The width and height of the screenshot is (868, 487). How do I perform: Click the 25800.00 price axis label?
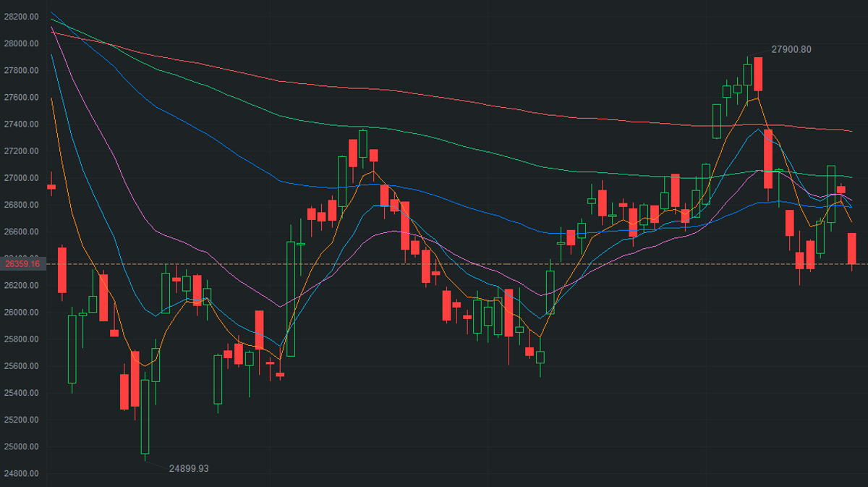coord(21,339)
